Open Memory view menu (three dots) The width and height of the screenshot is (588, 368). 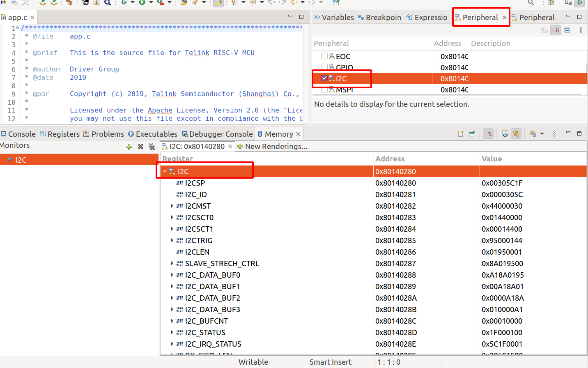click(554, 134)
